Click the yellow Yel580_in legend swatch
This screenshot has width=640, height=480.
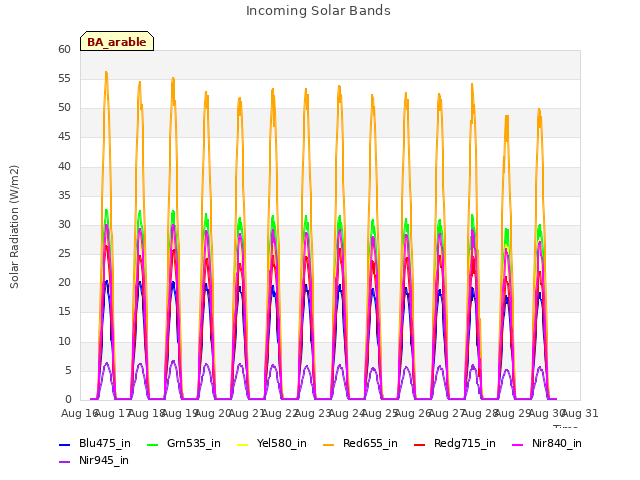[x=242, y=445]
